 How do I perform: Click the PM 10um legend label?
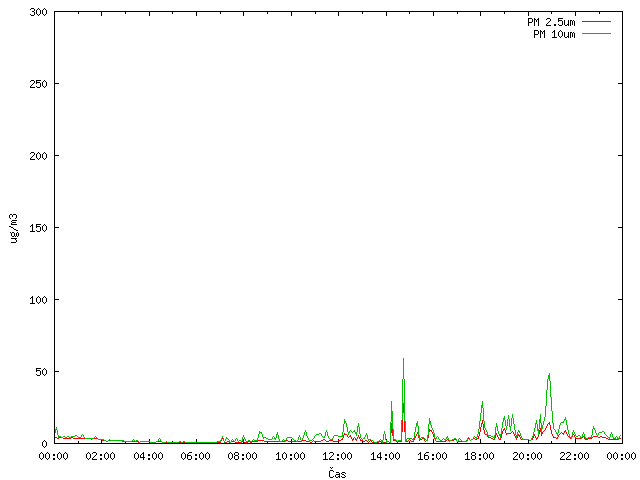click(x=554, y=34)
